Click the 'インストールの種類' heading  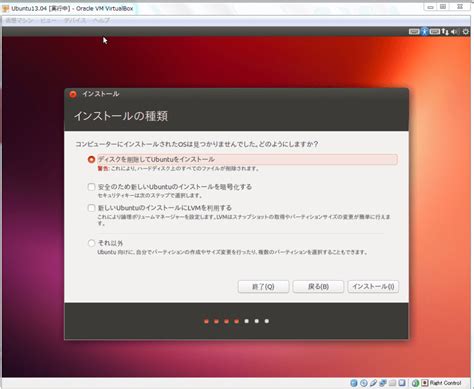pos(121,116)
